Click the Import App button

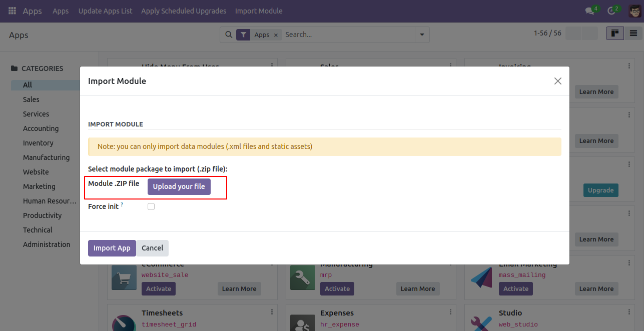(112, 248)
